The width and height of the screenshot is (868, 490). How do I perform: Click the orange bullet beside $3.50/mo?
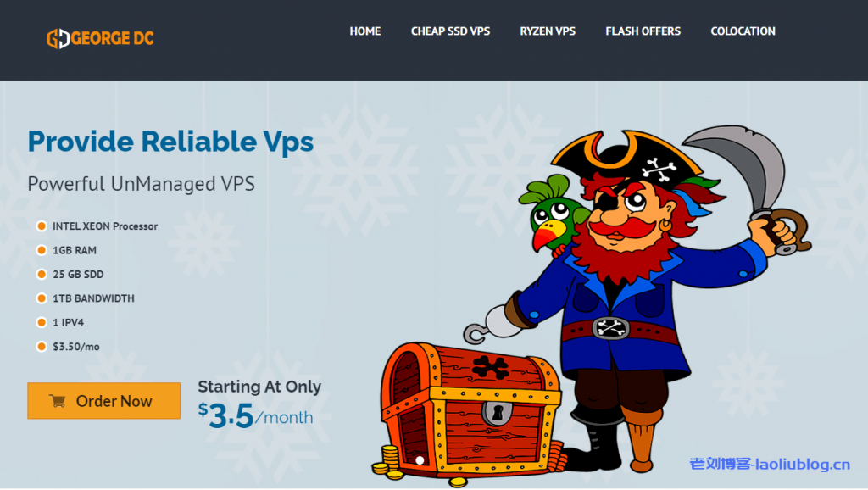pyautogui.click(x=42, y=347)
